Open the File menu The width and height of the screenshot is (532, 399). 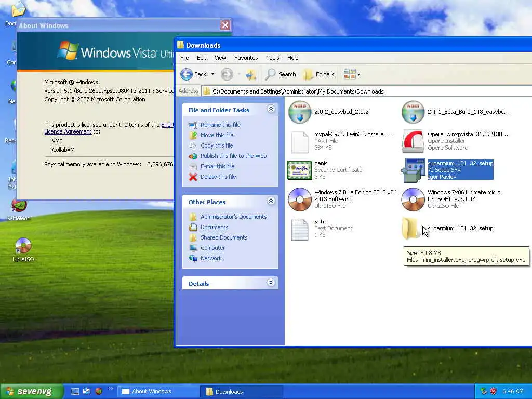[x=184, y=58]
